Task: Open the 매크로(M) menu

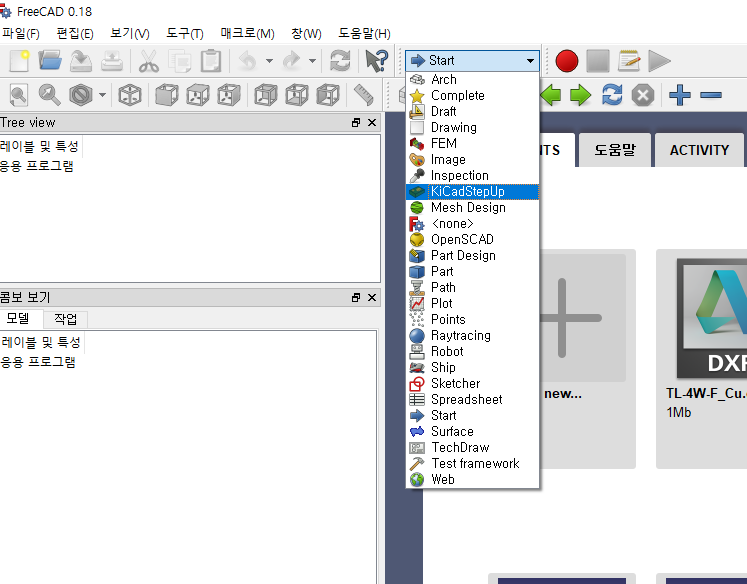Action: pos(247,33)
